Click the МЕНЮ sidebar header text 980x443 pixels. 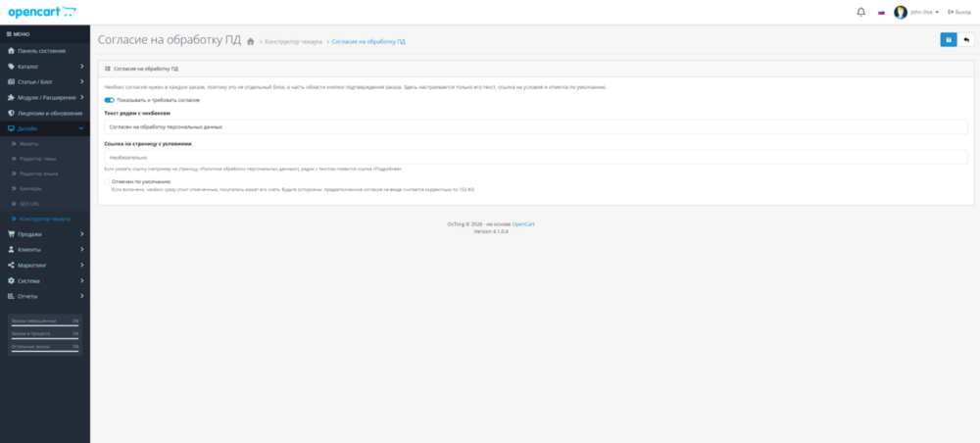point(22,34)
